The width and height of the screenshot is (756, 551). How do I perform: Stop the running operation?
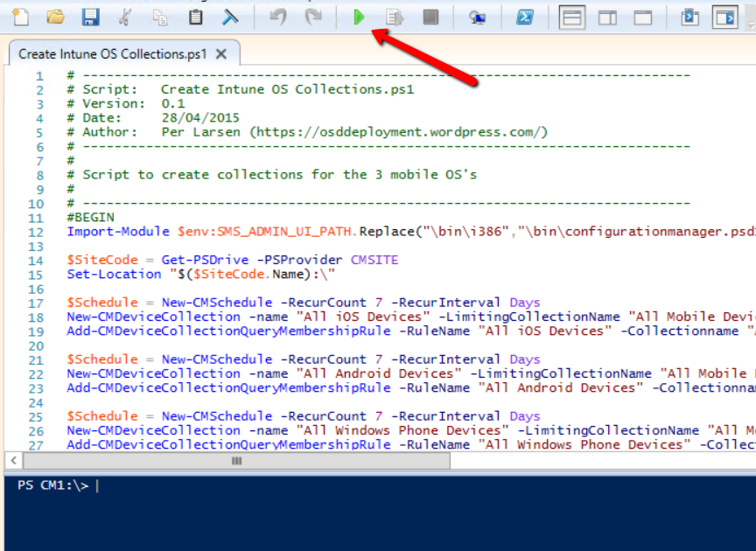point(430,17)
